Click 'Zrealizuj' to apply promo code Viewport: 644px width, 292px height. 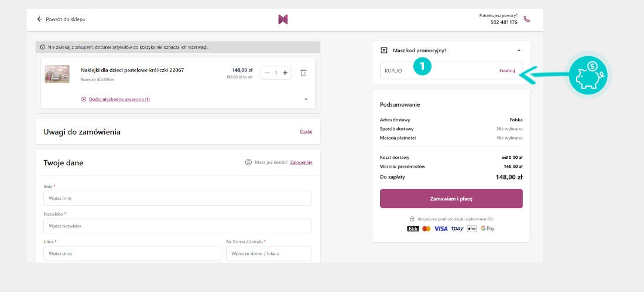(x=506, y=70)
